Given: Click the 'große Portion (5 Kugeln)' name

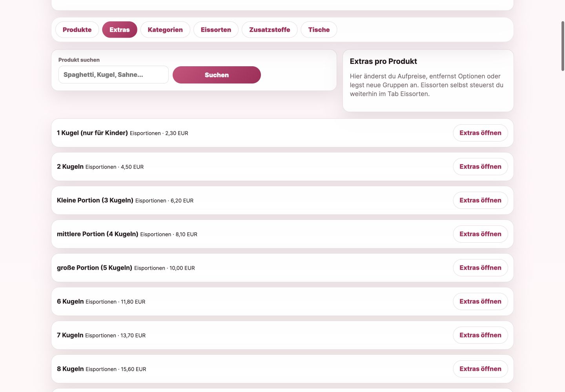Looking at the screenshot, I should coord(95,268).
